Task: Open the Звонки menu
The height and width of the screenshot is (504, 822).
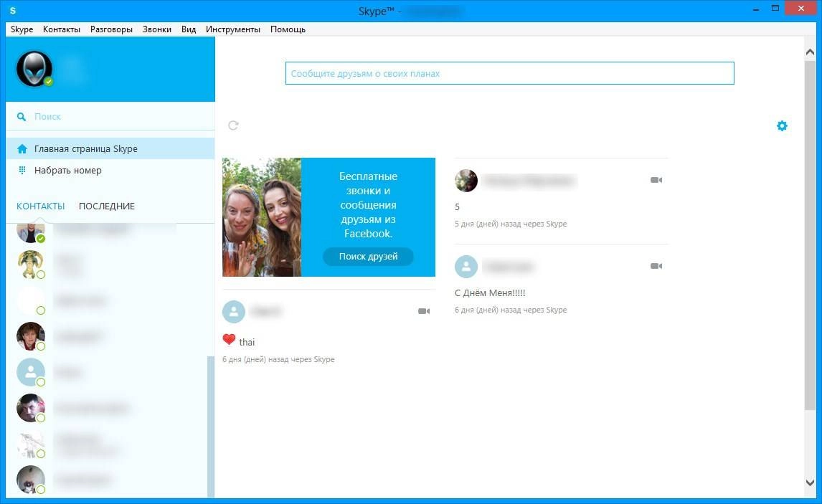Action: click(x=157, y=29)
